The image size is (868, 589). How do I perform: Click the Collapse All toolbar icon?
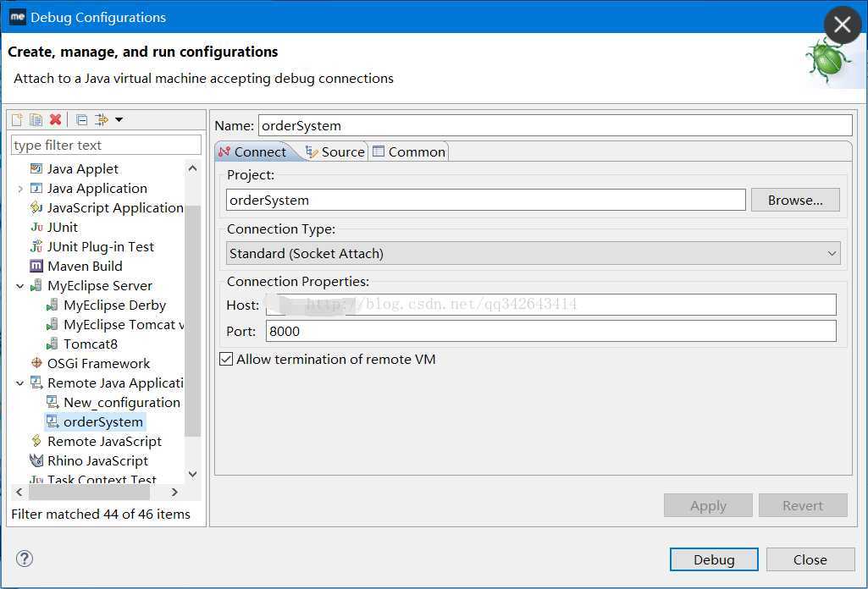[x=82, y=119]
